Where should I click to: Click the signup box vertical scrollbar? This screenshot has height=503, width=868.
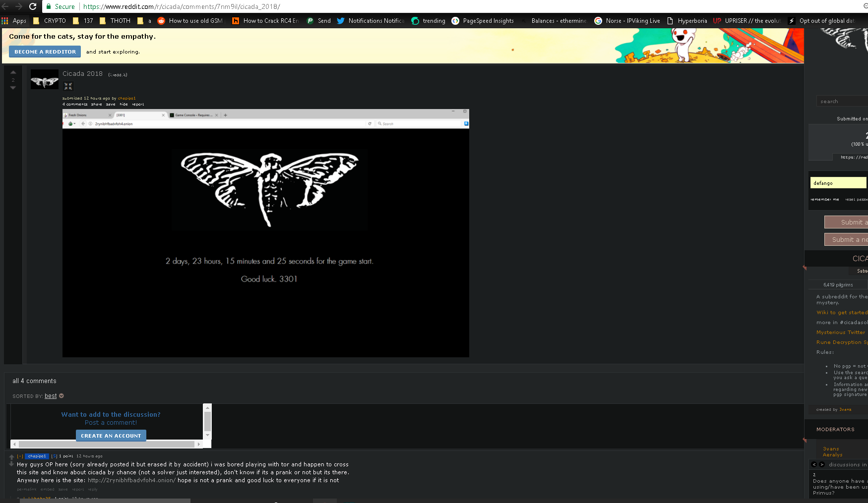pyautogui.click(x=208, y=422)
